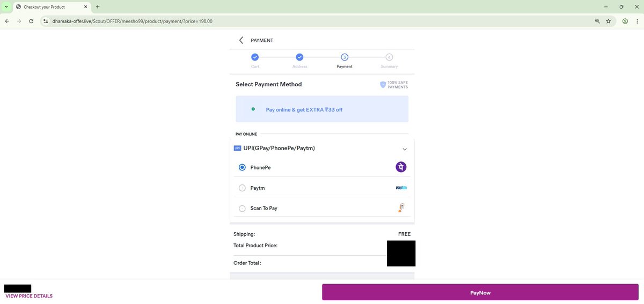
Task: Reload the page with the refresh icon
Action: point(31,21)
